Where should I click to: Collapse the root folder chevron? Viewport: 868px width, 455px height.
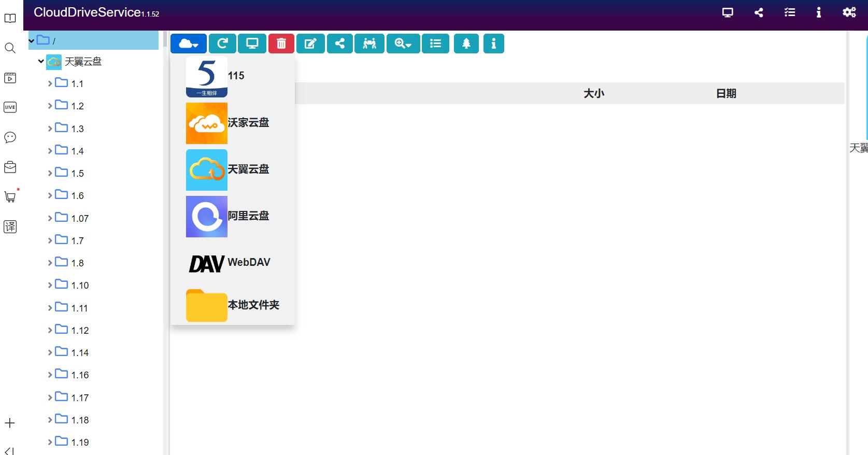pos(32,40)
